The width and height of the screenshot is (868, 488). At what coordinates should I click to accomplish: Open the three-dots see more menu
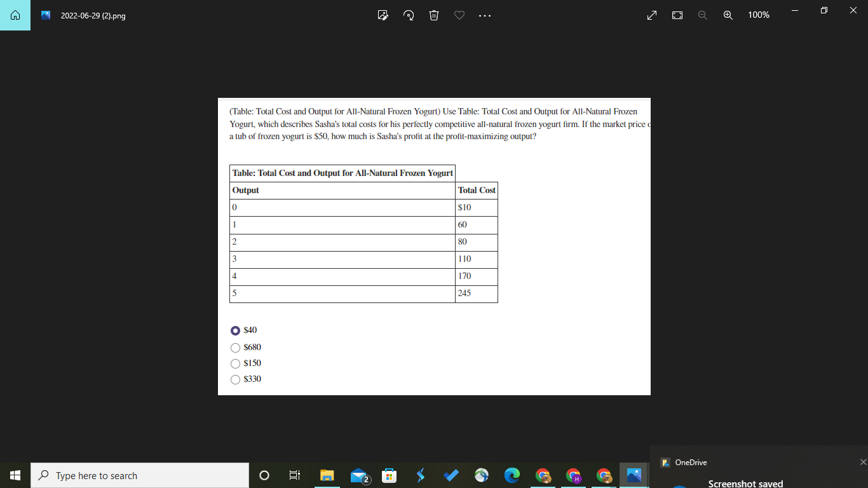coord(485,15)
